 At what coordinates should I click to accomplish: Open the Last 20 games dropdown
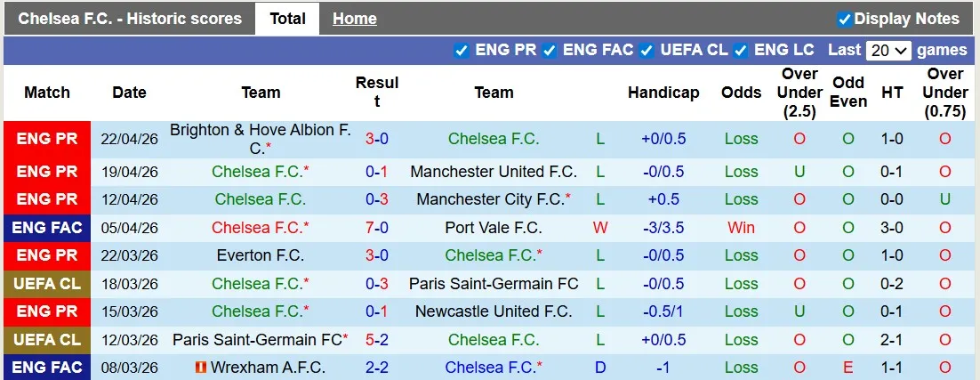[889, 51]
